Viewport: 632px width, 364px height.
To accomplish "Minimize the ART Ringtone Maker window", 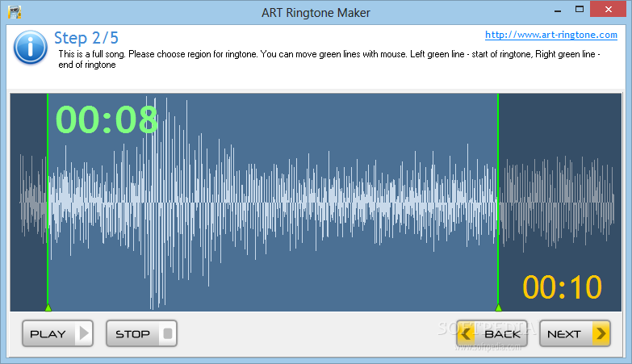I will pos(558,10).
